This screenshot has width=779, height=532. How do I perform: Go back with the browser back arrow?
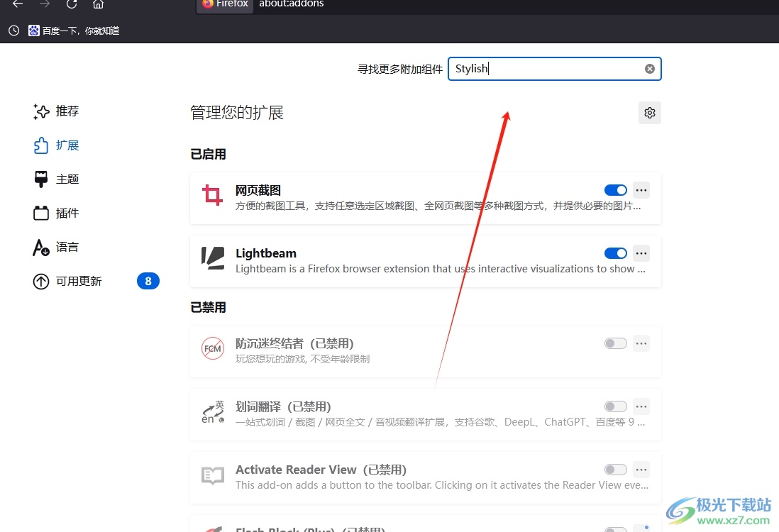[x=18, y=4]
